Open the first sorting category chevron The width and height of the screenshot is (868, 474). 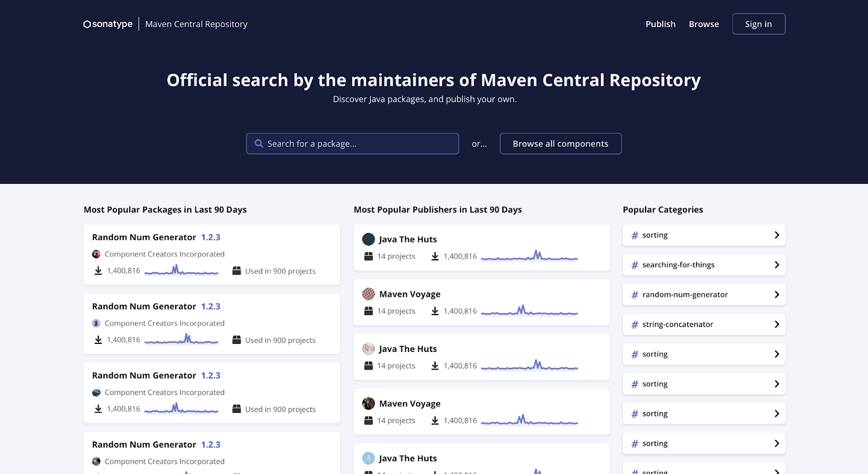(777, 235)
